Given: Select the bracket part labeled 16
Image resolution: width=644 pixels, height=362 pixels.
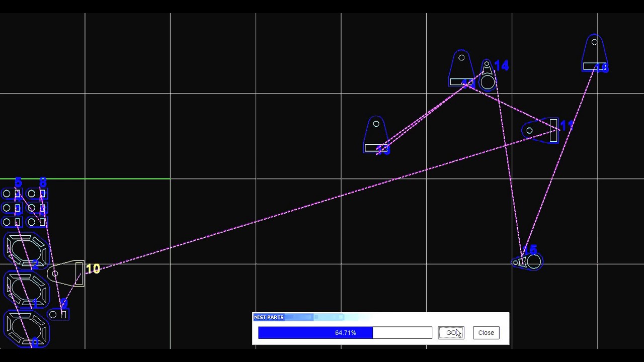Looking at the screenshot, I should click(x=594, y=52).
